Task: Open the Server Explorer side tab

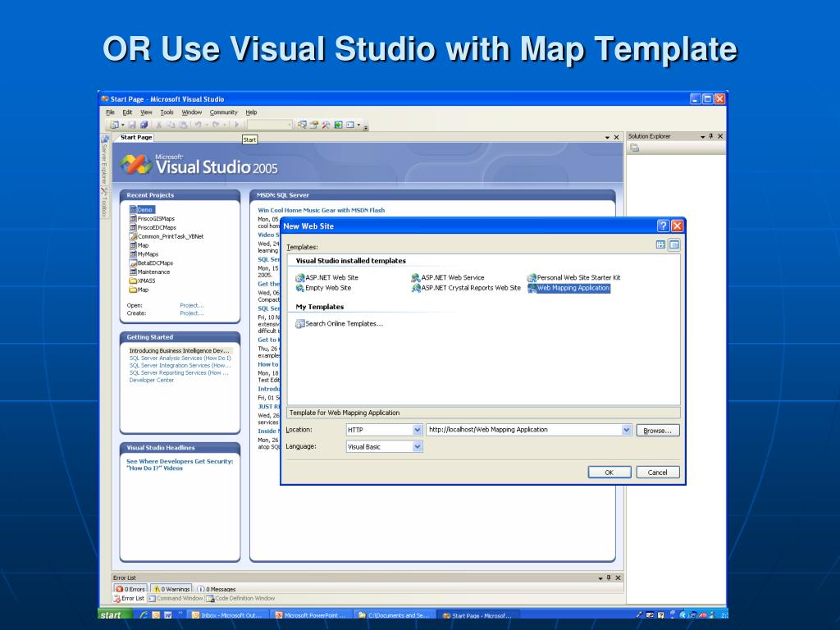Action: (x=104, y=159)
